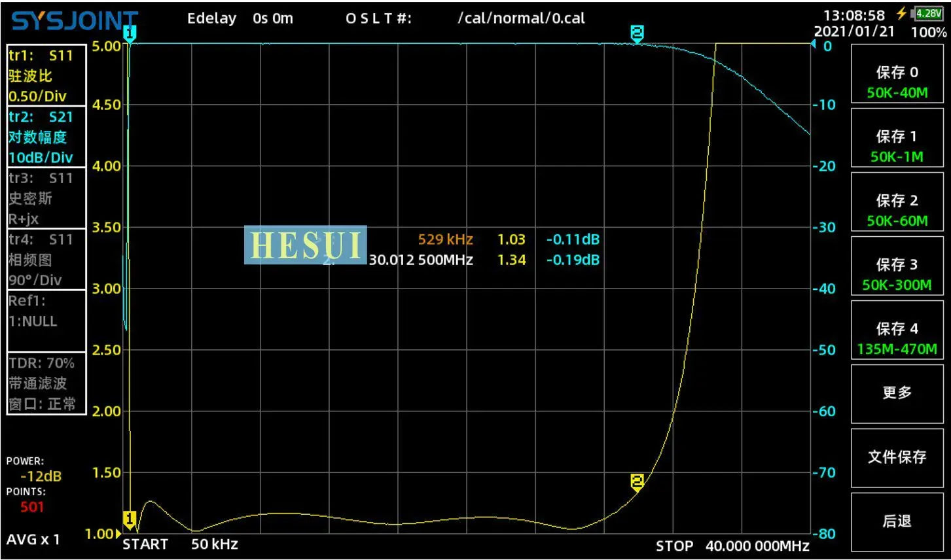Tap the OSLT calibration label
Screen dimensions: 951x560
379,18
